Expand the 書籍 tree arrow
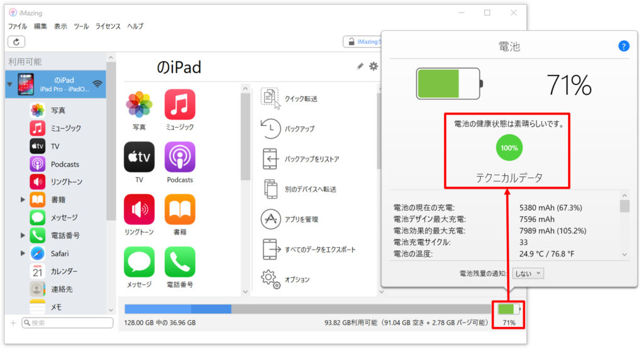 23,199
